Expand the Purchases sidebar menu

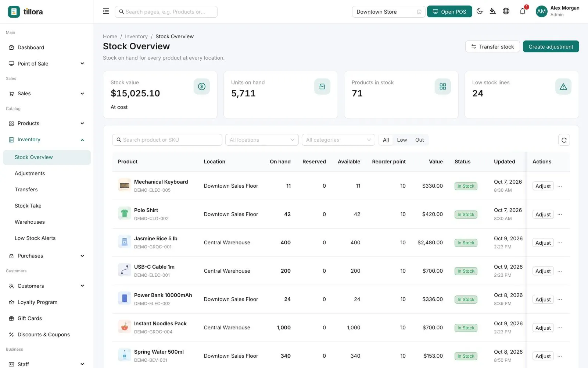pos(47,256)
